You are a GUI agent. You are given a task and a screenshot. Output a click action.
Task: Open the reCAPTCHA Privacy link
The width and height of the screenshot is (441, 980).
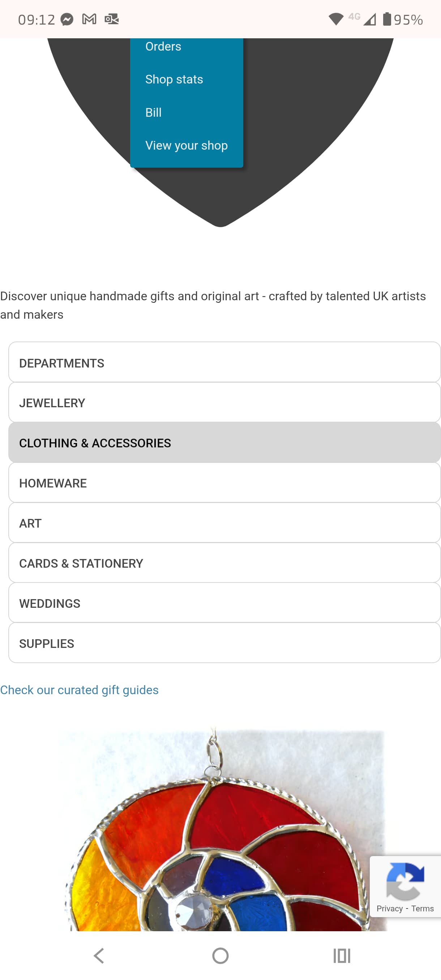tap(389, 908)
